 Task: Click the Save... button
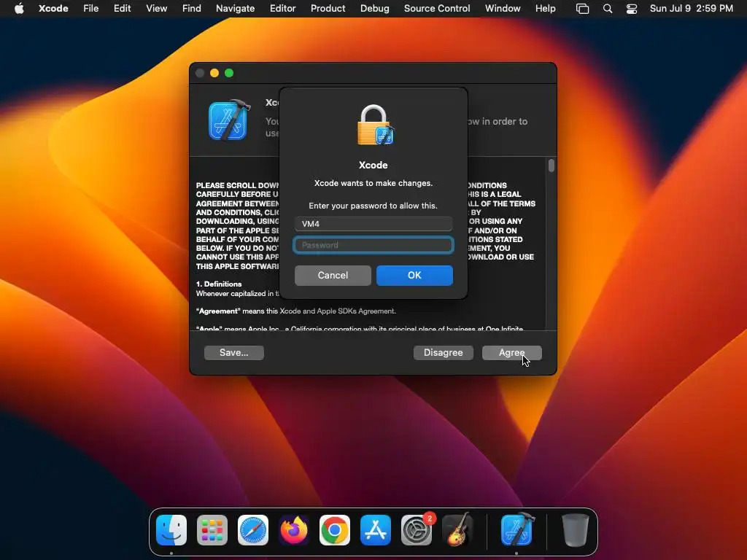pyautogui.click(x=234, y=352)
